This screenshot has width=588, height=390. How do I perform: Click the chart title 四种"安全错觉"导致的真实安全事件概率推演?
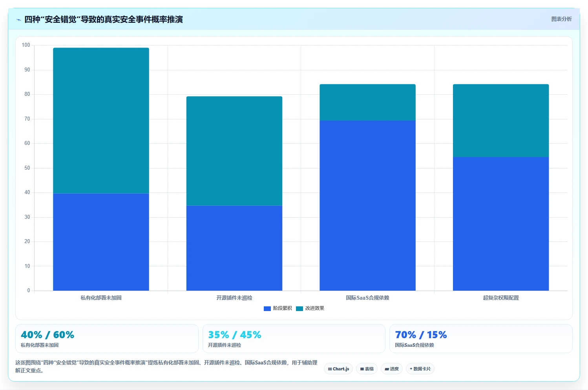pyautogui.click(x=104, y=19)
